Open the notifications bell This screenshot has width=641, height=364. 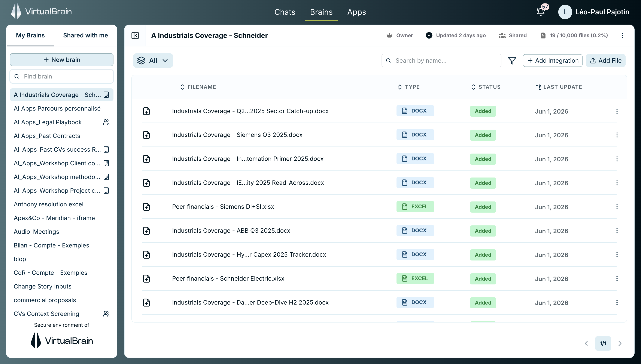pyautogui.click(x=541, y=12)
